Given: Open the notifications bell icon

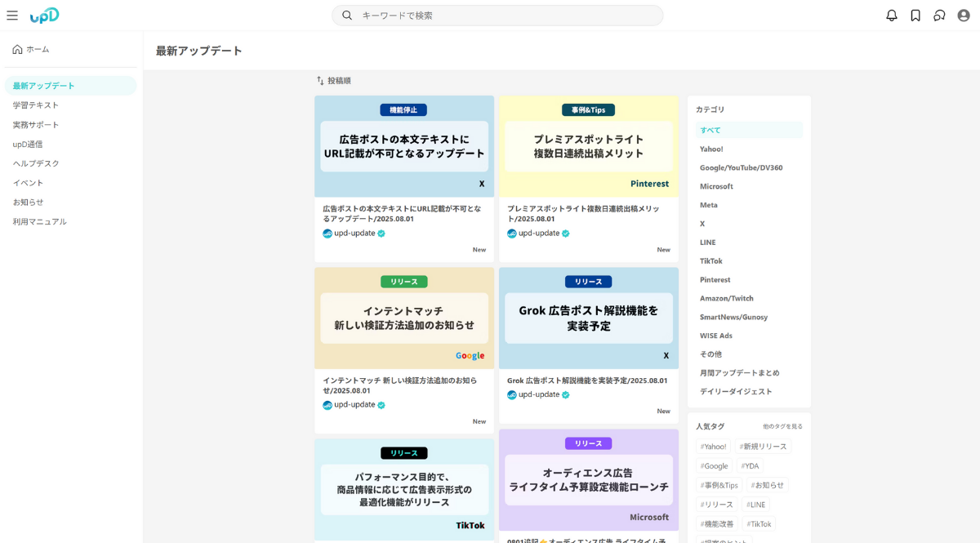Looking at the screenshot, I should pos(892,16).
